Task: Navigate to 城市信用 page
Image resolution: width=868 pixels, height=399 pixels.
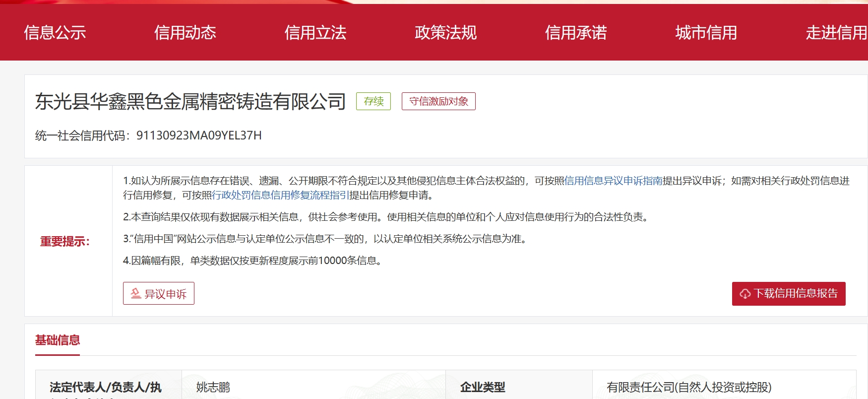Action: tap(706, 33)
